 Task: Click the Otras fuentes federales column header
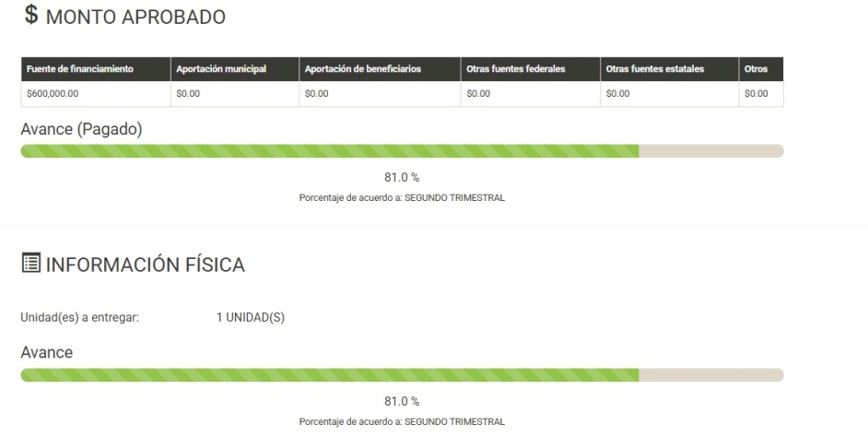531,69
